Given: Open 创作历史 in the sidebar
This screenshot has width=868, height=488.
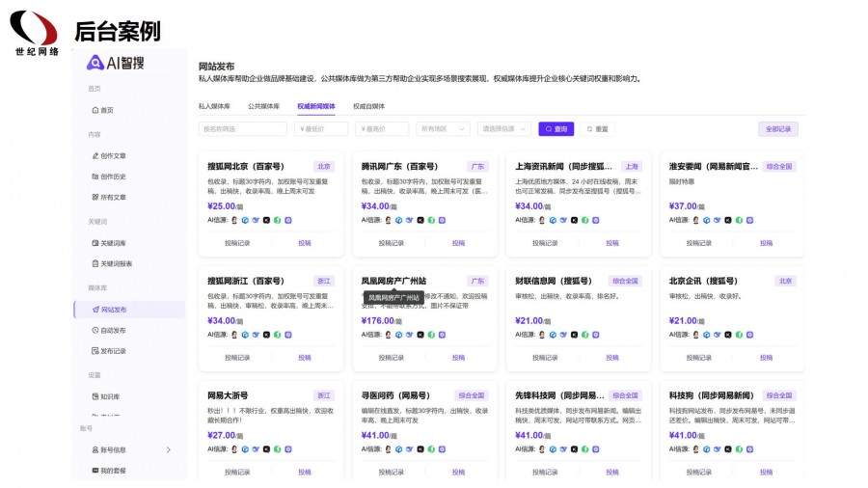Looking at the screenshot, I should click(x=112, y=176).
